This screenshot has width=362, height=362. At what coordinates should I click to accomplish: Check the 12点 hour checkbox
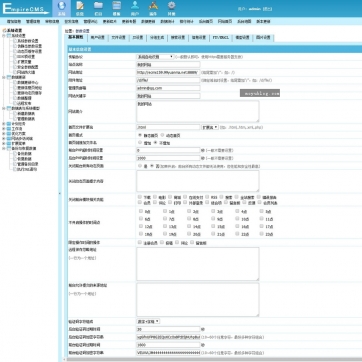click(x=140, y=226)
